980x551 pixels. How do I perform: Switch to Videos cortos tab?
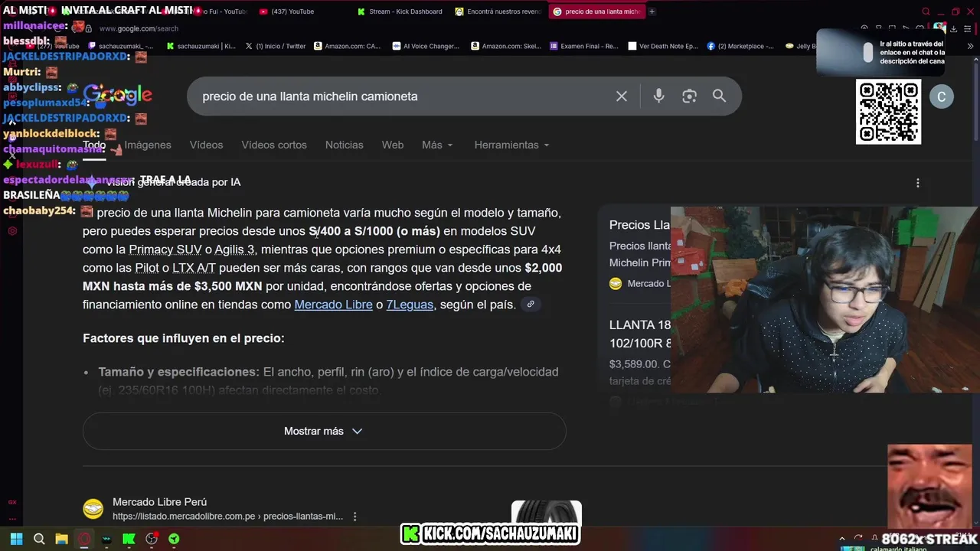click(x=274, y=145)
